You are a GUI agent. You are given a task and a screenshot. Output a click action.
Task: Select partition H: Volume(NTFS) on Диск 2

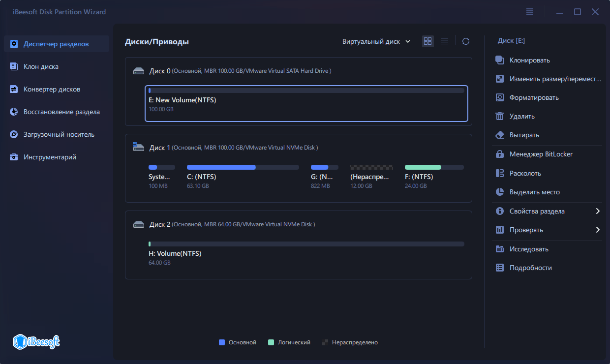coord(306,252)
